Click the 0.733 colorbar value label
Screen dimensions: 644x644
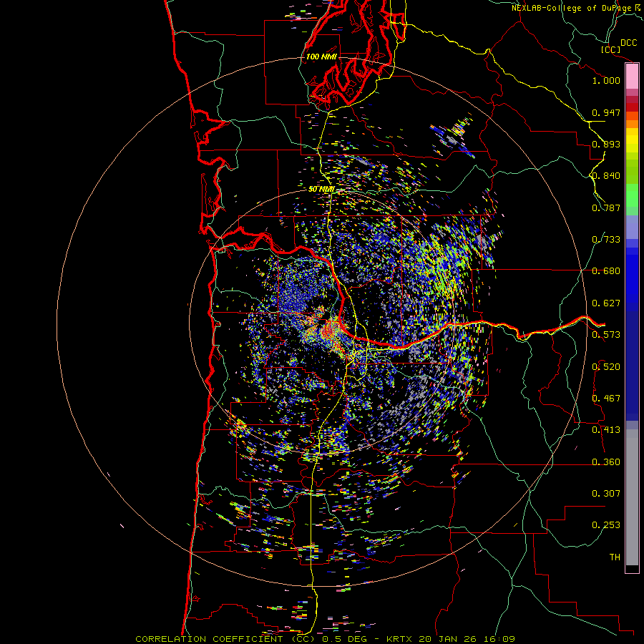(x=606, y=240)
